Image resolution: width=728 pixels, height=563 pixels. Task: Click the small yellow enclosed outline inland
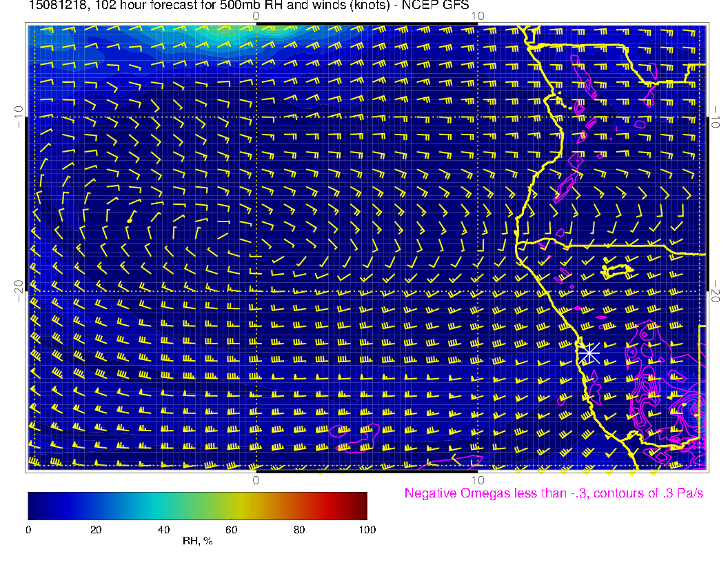click(617, 271)
